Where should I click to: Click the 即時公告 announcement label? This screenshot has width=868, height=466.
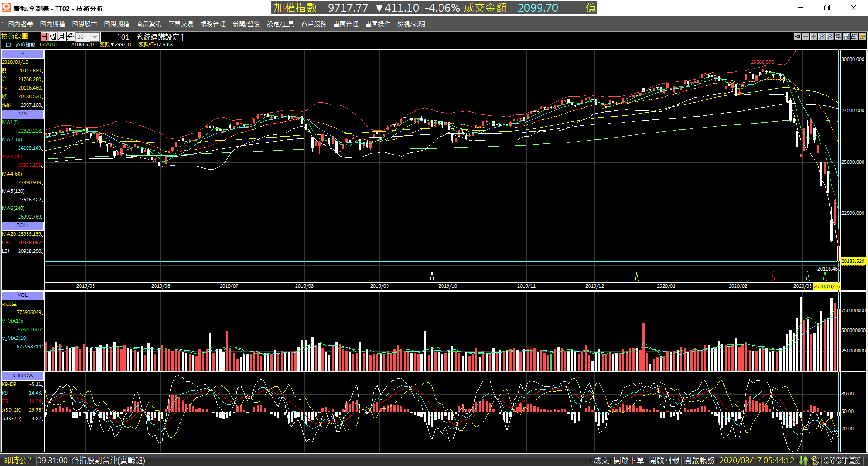point(19,461)
